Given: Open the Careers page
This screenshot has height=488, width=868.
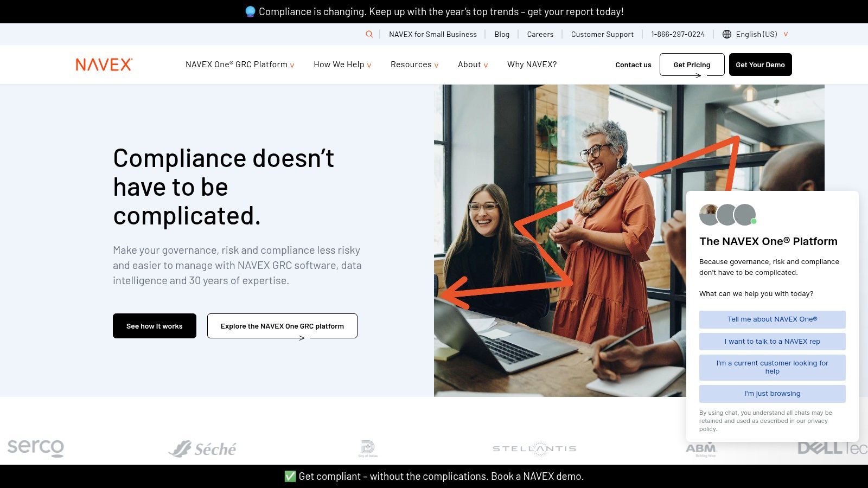Looking at the screenshot, I should [x=540, y=34].
